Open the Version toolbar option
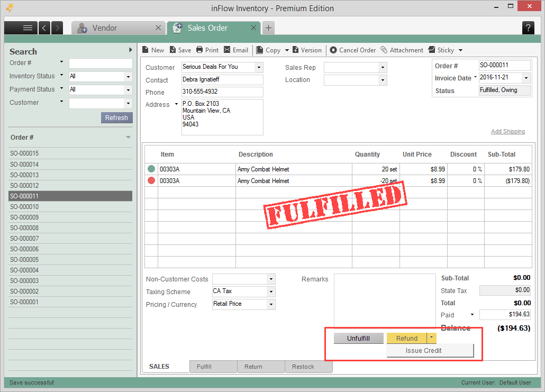545x392 pixels. click(307, 50)
